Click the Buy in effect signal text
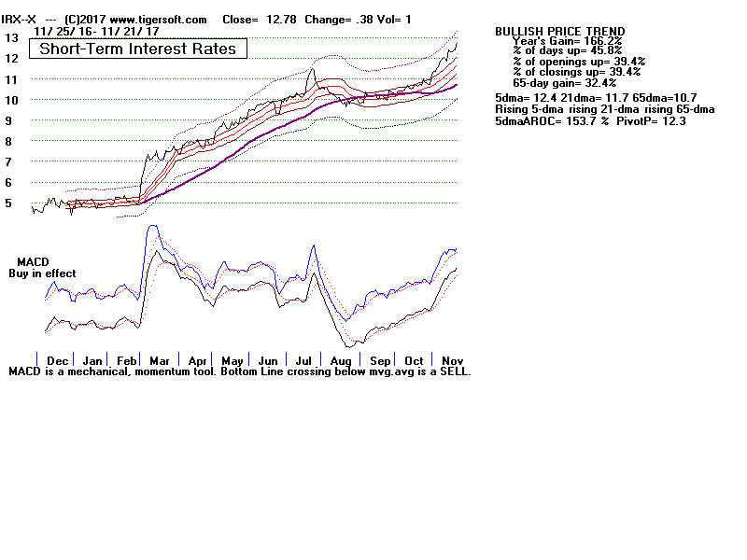The image size is (747, 560). pyautogui.click(x=43, y=273)
